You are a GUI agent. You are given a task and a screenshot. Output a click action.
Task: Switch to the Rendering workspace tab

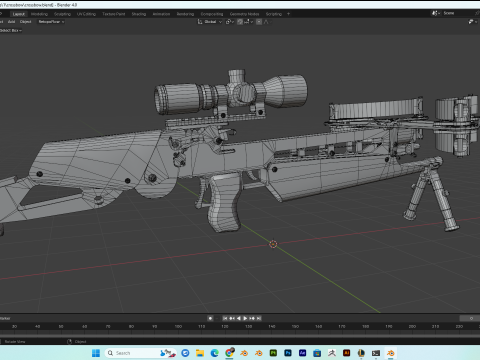click(185, 14)
